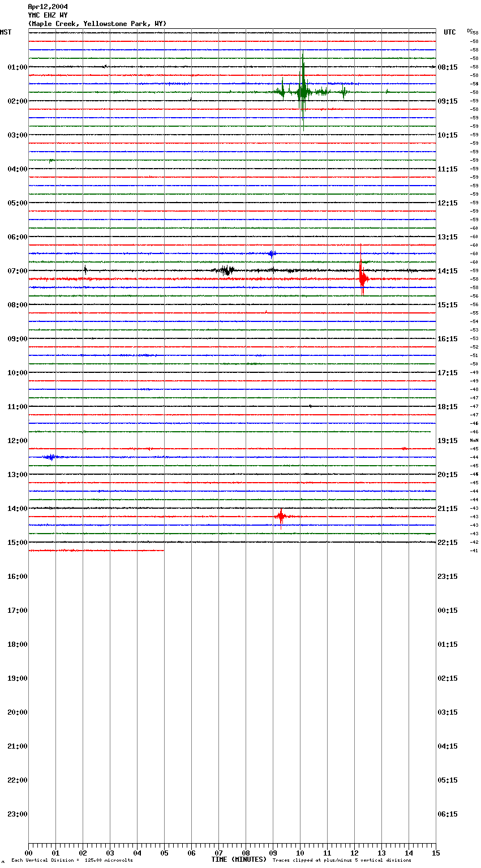481x868 pixels.
Task: Select the red event on the 14:15 MST trace
Action: [281, 516]
